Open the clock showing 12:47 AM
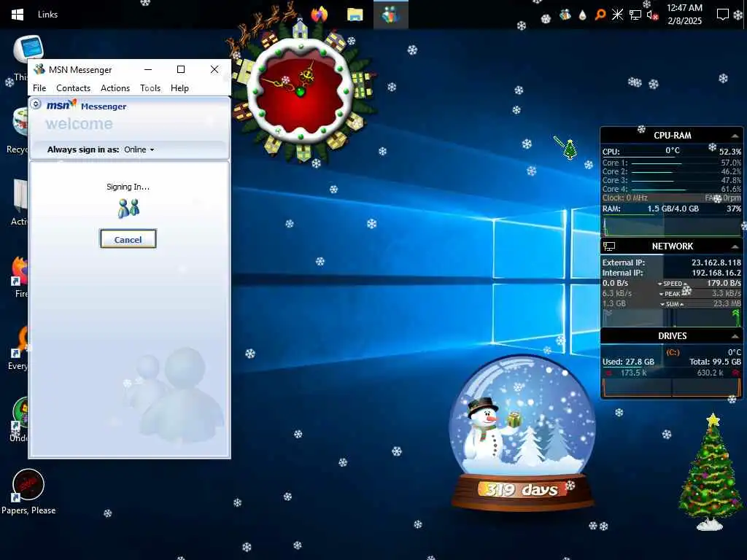The height and width of the screenshot is (560, 747). click(684, 15)
